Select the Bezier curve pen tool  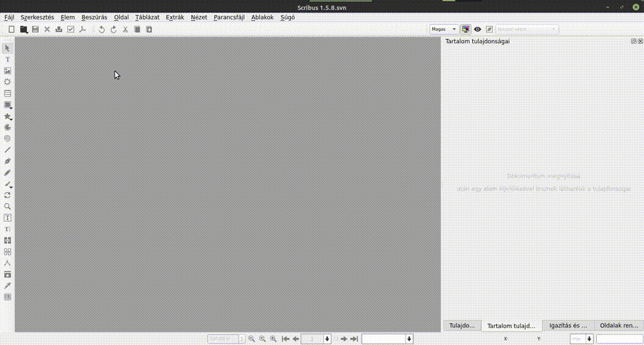click(8, 162)
